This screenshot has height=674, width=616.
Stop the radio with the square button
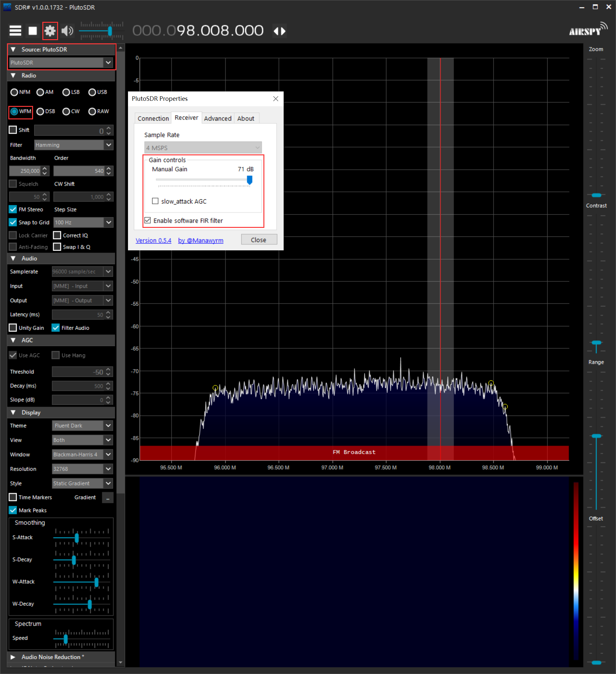pyautogui.click(x=33, y=31)
